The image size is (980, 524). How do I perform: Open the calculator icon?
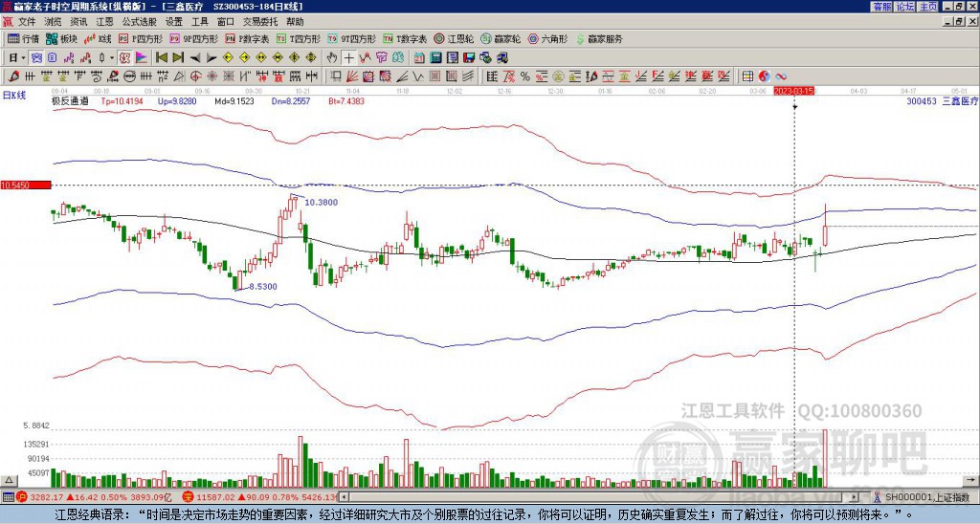coord(436,57)
